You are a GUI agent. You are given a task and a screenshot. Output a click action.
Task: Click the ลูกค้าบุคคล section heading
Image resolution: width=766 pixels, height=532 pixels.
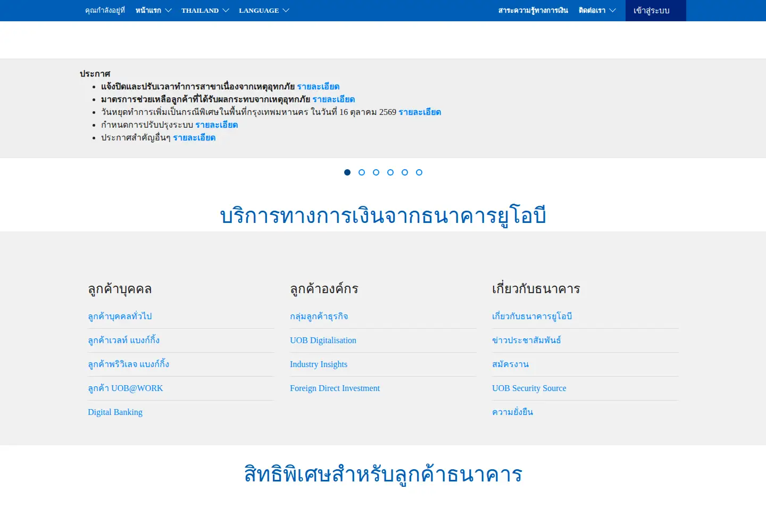point(120,289)
